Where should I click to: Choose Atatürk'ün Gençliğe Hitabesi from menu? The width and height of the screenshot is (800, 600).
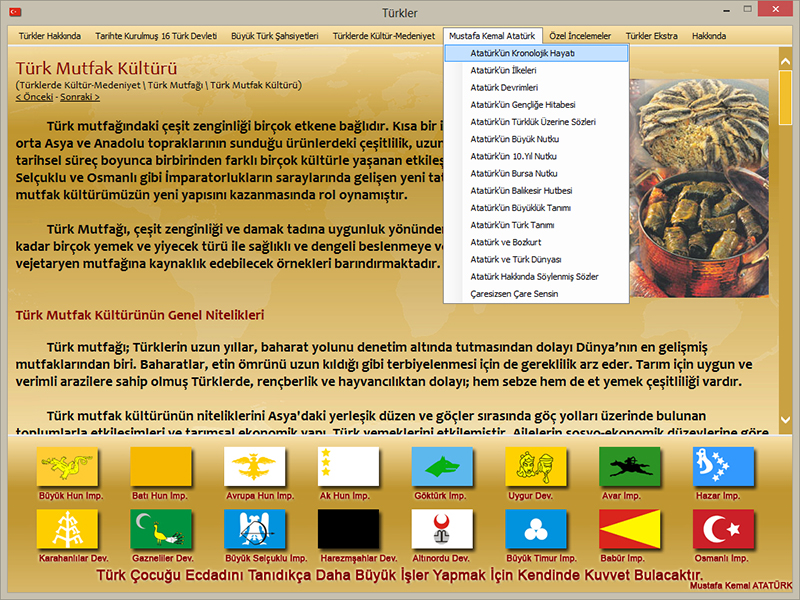[x=522, y=104]
